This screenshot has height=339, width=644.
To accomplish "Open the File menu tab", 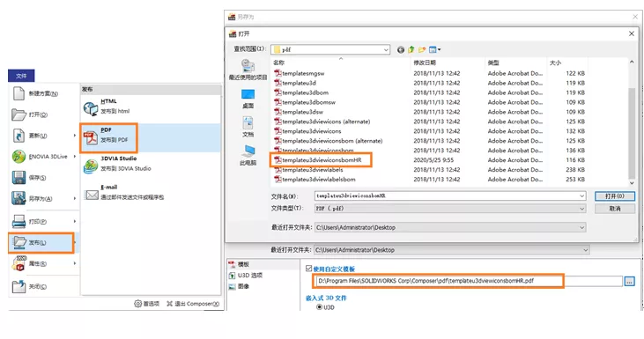I will [21, 76].
